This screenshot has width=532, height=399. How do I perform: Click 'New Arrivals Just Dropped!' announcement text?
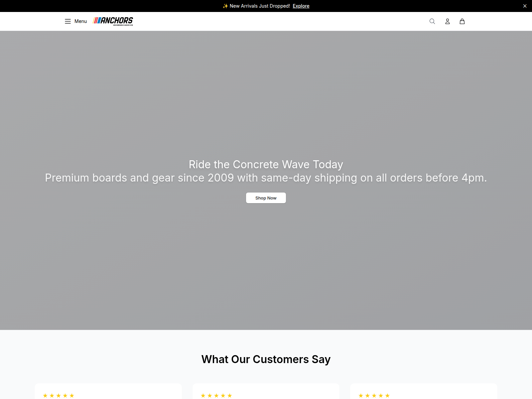pos(260,6)
